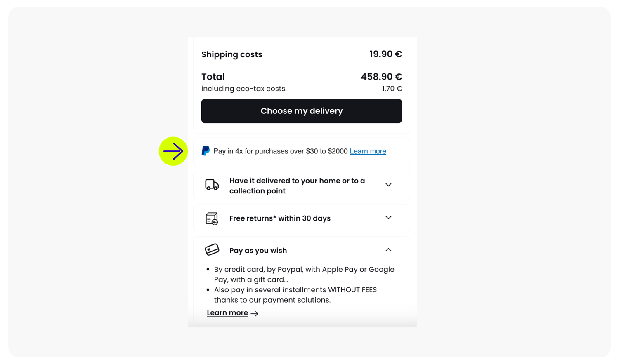Select Free returns within 30 days heading

[x=280, y=218]
